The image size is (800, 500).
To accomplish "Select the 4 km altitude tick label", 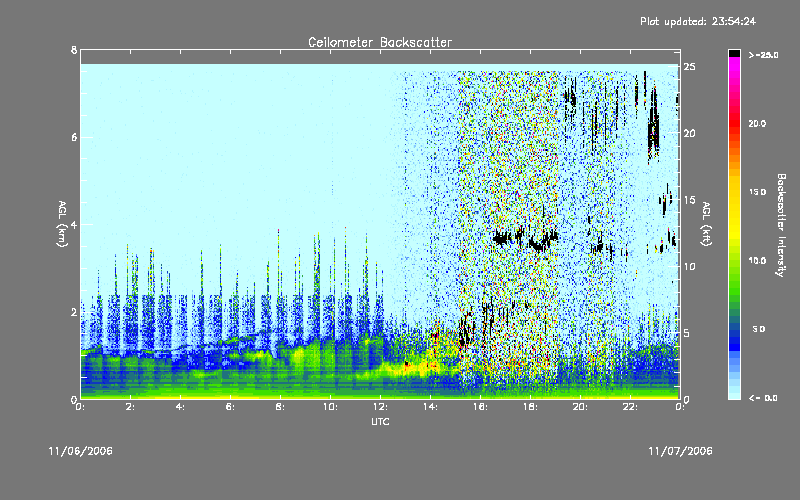I will click(74, 224).
